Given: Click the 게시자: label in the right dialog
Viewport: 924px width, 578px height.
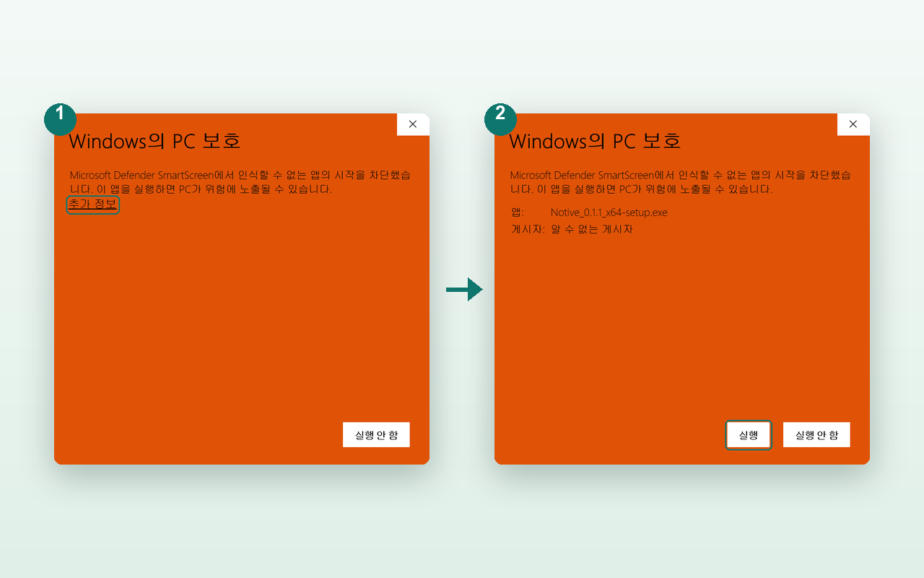Looking at the screenshot, I should pos(528,229).
